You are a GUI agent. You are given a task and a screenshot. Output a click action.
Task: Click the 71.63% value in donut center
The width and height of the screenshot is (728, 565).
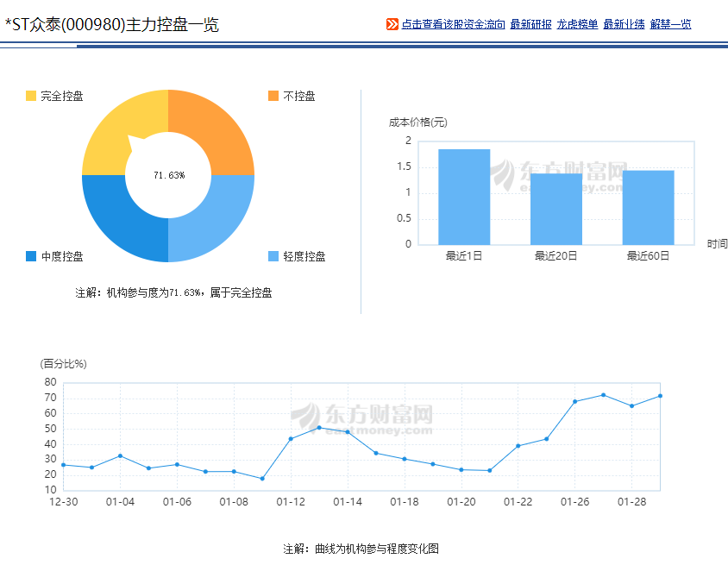tap(169, 175)
